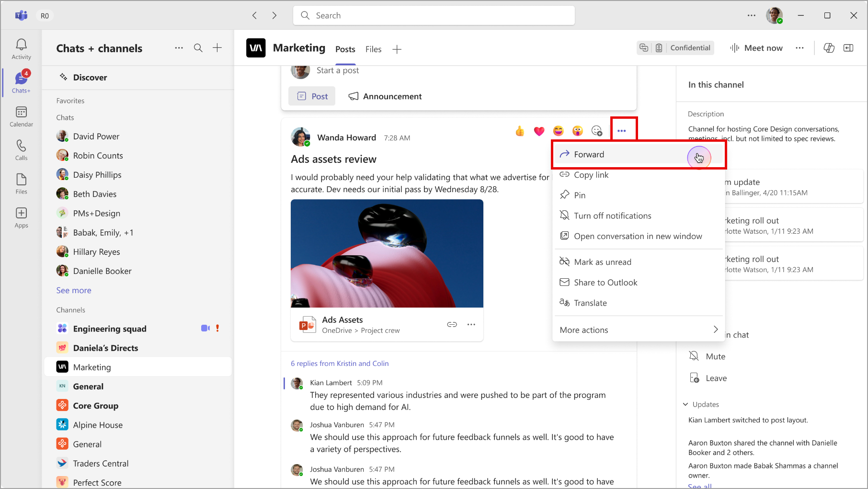
Task: Expand the More actions submenu
Action: click(x=638, y=330)
